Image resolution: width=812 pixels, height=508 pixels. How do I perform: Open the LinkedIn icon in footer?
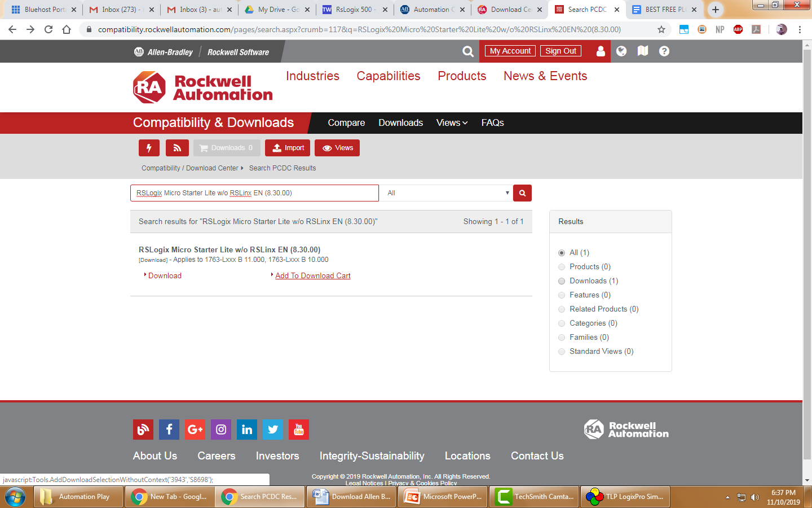click(x=247, y=430)
